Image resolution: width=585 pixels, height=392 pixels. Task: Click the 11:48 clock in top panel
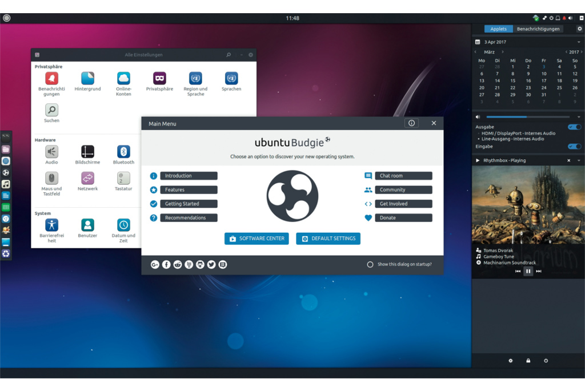pyautogui.click(x=292, y=18)
